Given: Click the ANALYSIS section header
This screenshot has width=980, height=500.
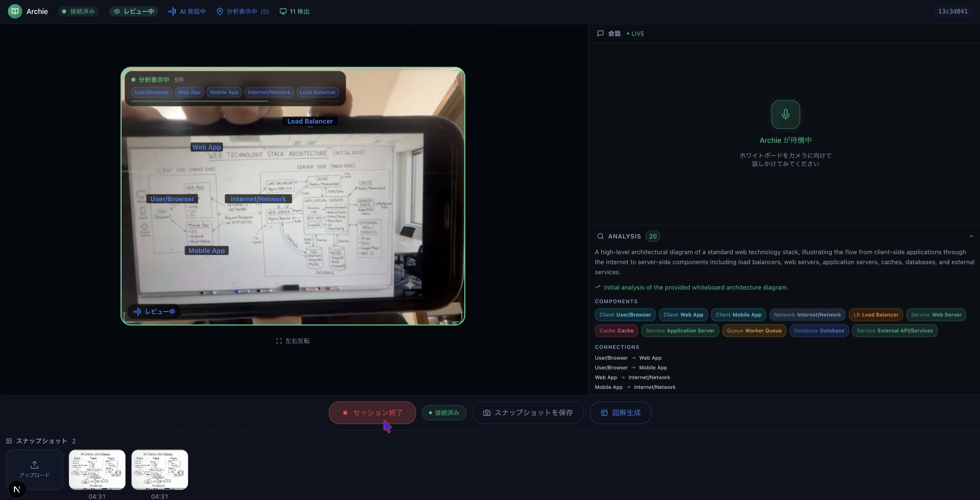Looking at the screenshot, I should tap(624, 236).
